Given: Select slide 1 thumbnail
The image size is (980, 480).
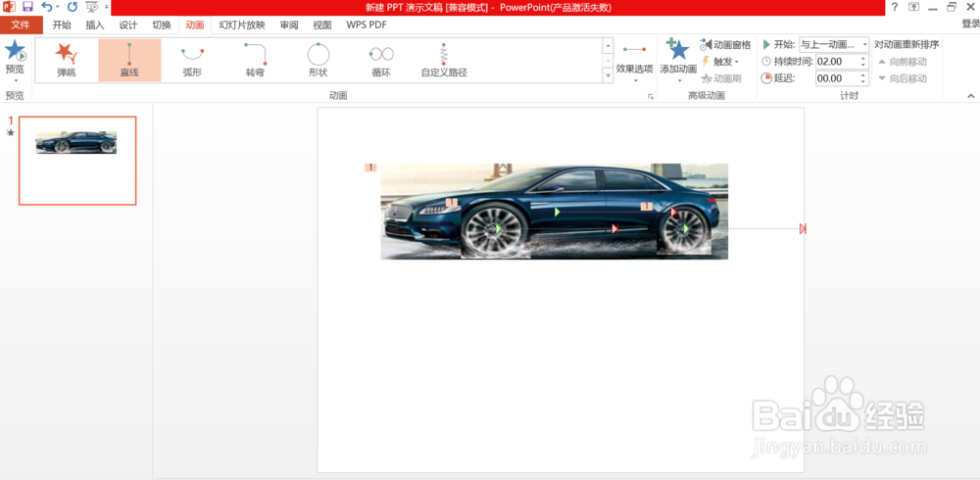Looking at the screenshot, I should (77, 161).
